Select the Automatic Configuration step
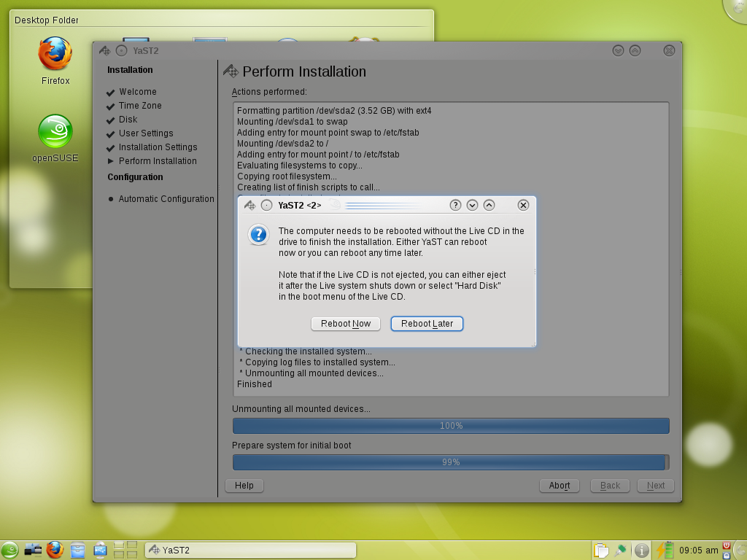 point(166,199)
